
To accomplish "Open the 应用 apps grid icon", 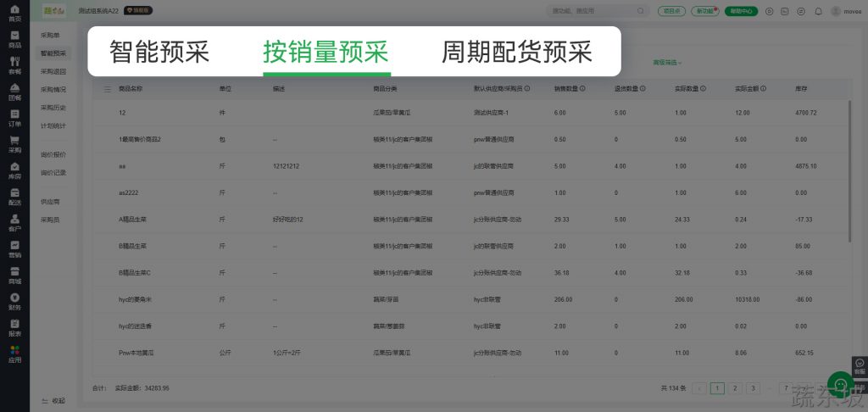I will (x=14, y=354).
